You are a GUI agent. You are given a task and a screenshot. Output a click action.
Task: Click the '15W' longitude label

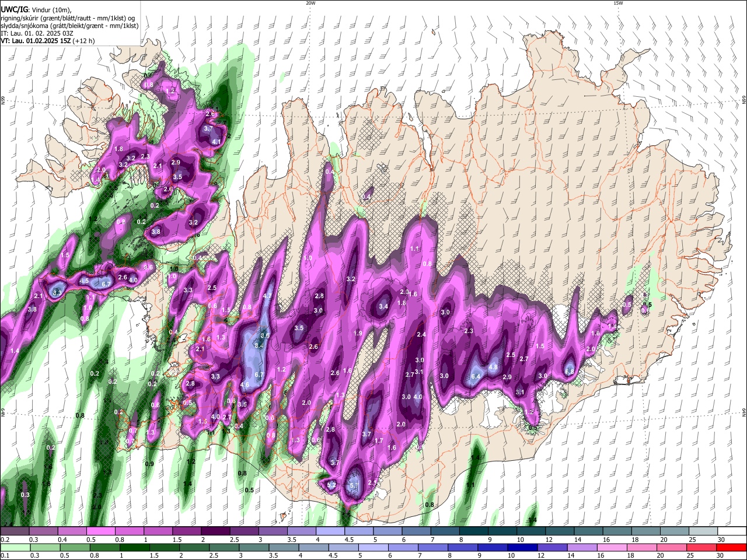click(618, 3)
